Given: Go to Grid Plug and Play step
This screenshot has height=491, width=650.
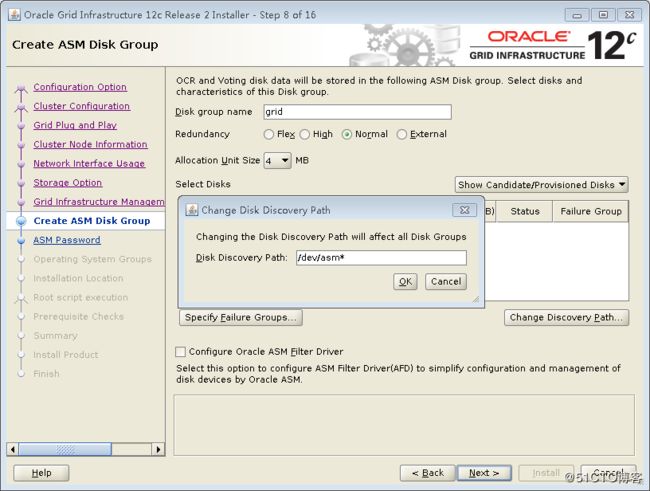Looking at the screenshot, I should click(75, 125).
